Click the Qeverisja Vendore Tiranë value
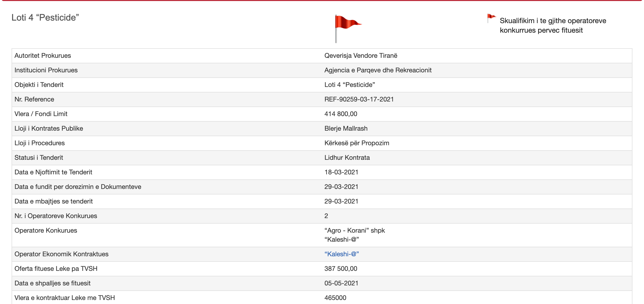Screen dimensions: 644x304 [360, 56]
